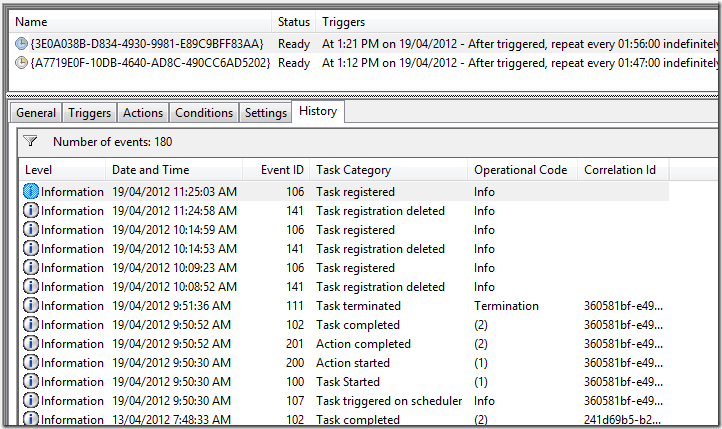This screenshot has height=429, width=722.
Task: Click info icon of Task Started event
Action: (x=31, y=382)
